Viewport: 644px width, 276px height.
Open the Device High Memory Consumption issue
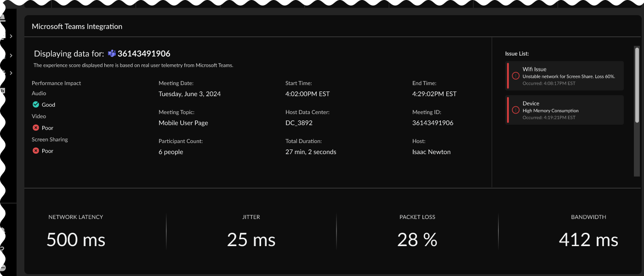(569, 110)
